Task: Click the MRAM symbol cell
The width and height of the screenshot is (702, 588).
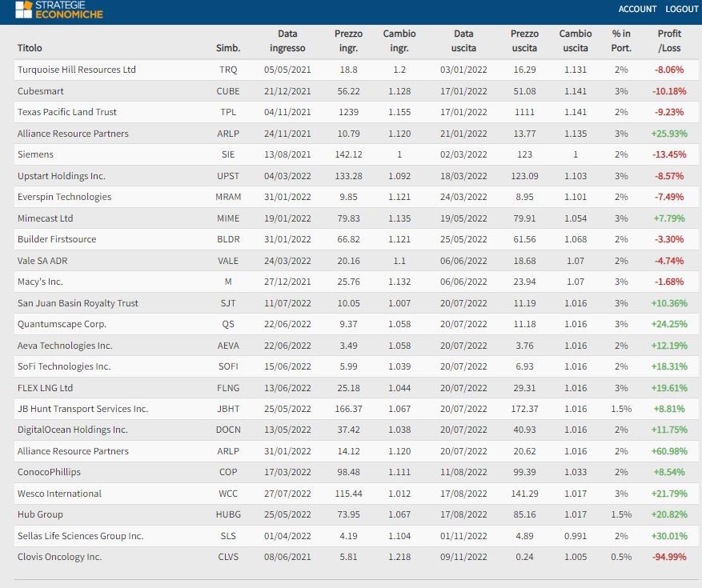Action: tap(228, 197)
